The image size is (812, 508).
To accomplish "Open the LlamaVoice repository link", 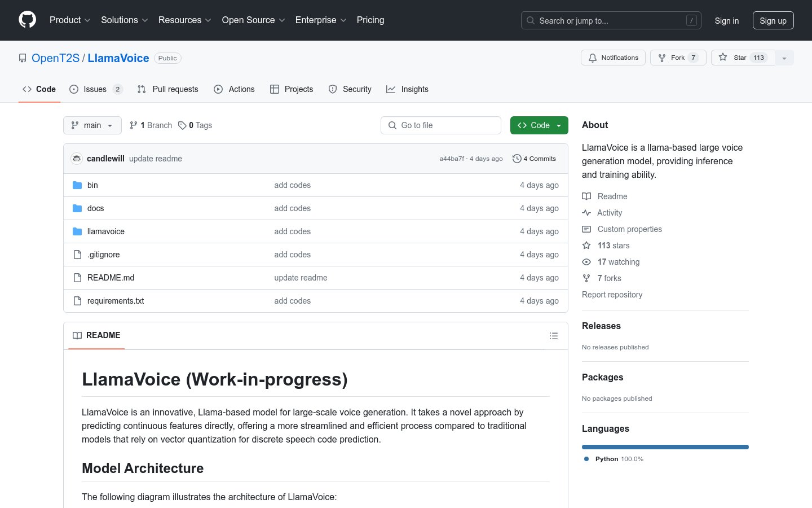I will pyautogui.click(x=118, y=58).
